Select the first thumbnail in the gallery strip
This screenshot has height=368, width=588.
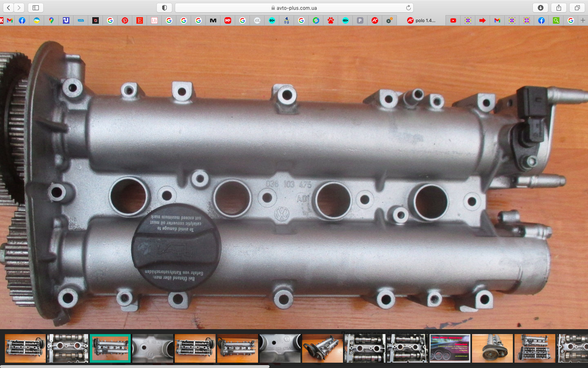point(25,348)
